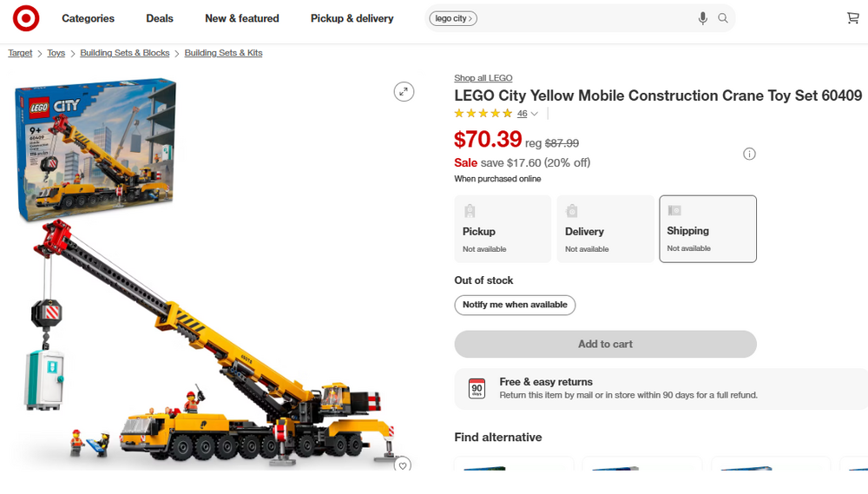Screen dimensions: 868x494
Task: Open the Pickup & delivery menu
Action: pyautogui.click(x=352, y=18)
